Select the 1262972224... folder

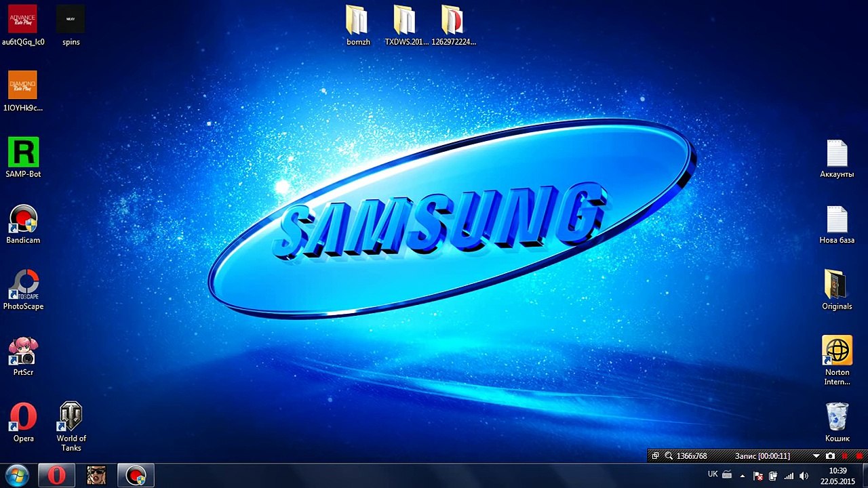(454, 25)
